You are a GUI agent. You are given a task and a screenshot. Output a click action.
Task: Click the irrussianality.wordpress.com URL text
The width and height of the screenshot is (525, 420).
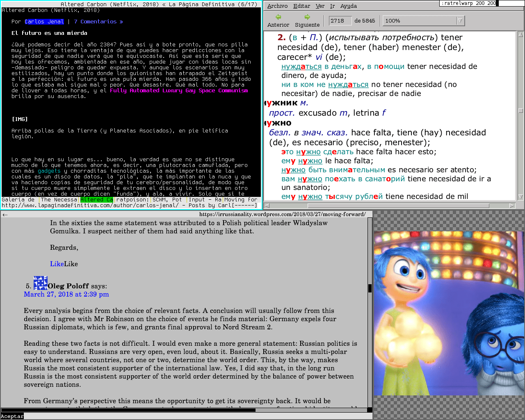click(283, 214)
